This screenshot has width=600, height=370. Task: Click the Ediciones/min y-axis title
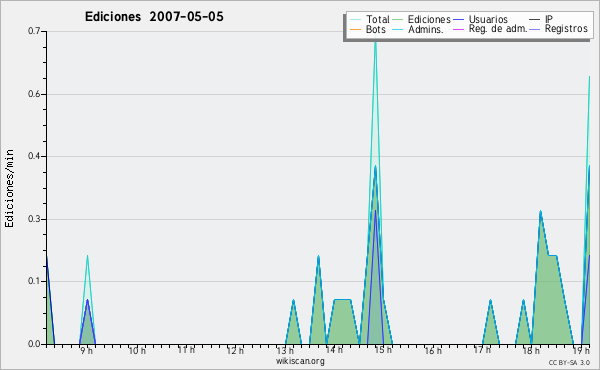tap(9, 188)
